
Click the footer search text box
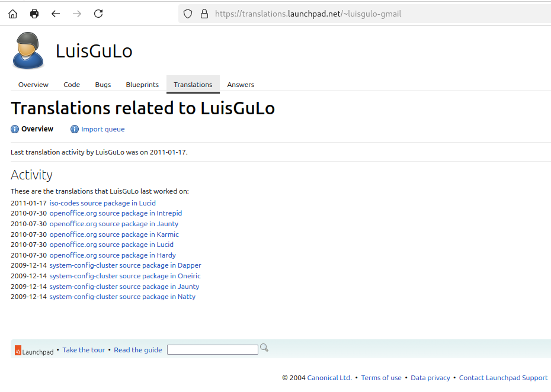(x=213, y=349)
